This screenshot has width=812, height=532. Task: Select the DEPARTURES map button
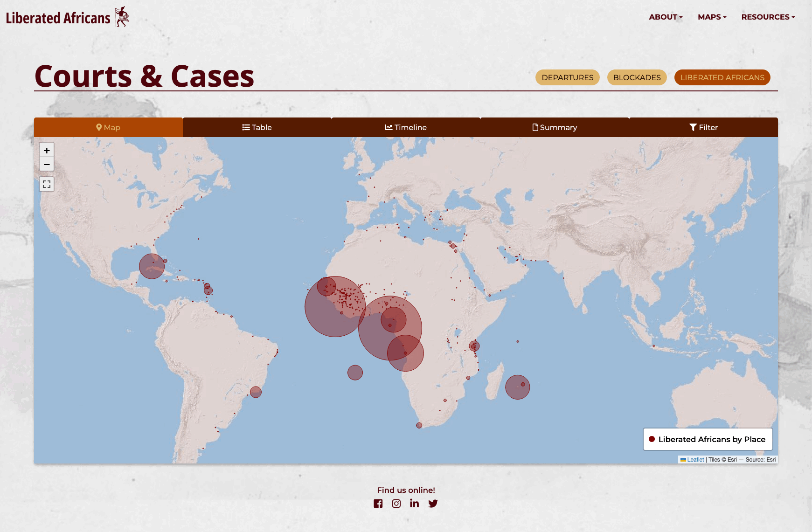[568, 77]
